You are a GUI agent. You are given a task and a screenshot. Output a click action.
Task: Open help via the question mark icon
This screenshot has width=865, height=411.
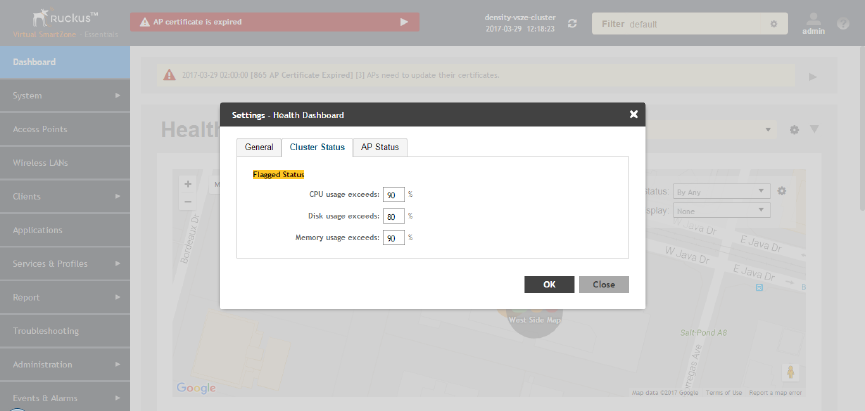coord(843,24)
